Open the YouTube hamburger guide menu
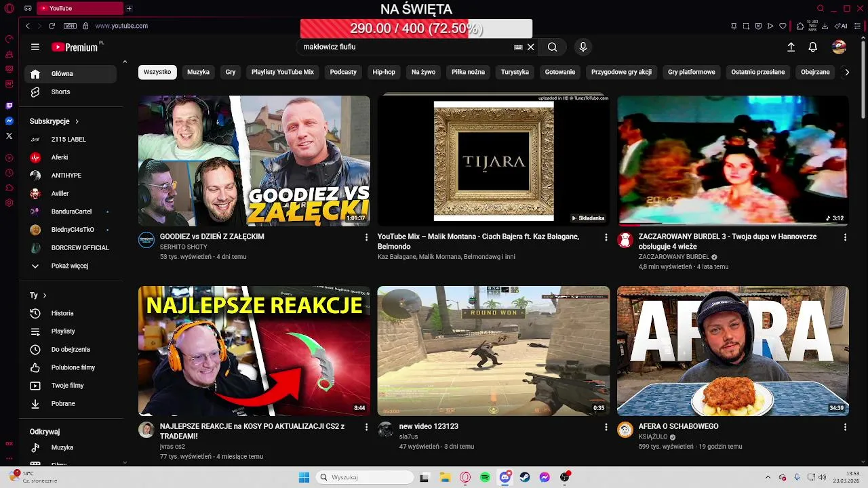868x488 pixels. click(x=35, y=47)
